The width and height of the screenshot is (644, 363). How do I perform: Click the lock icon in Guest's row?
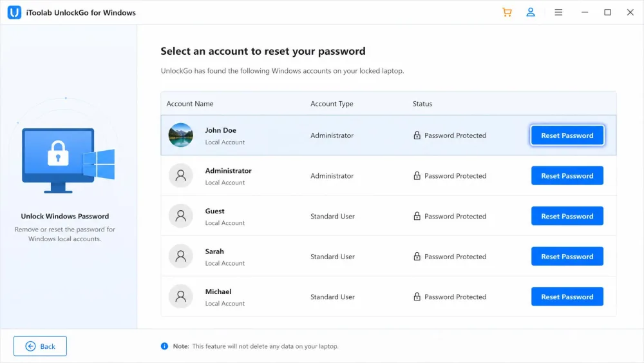point(417,216)
